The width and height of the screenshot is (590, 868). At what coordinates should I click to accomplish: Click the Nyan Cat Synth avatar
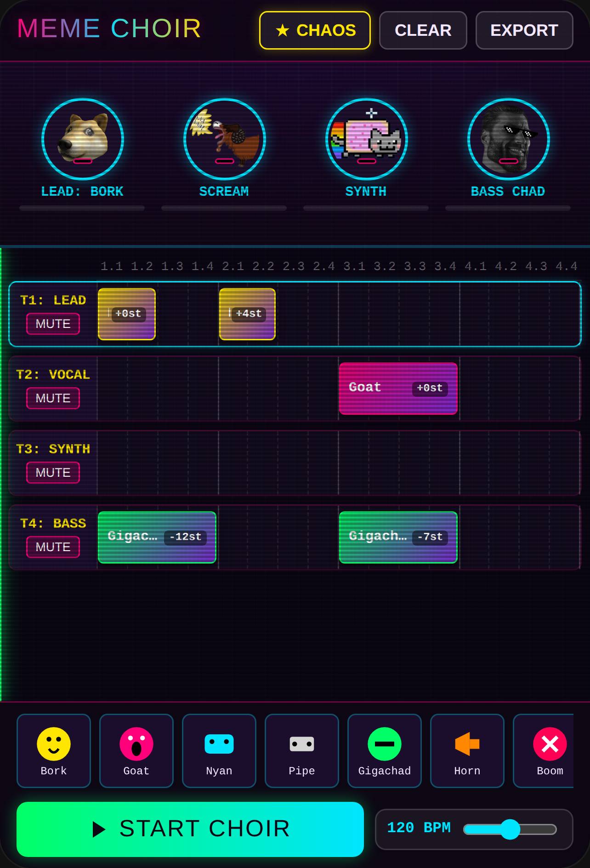coord(367,139)
